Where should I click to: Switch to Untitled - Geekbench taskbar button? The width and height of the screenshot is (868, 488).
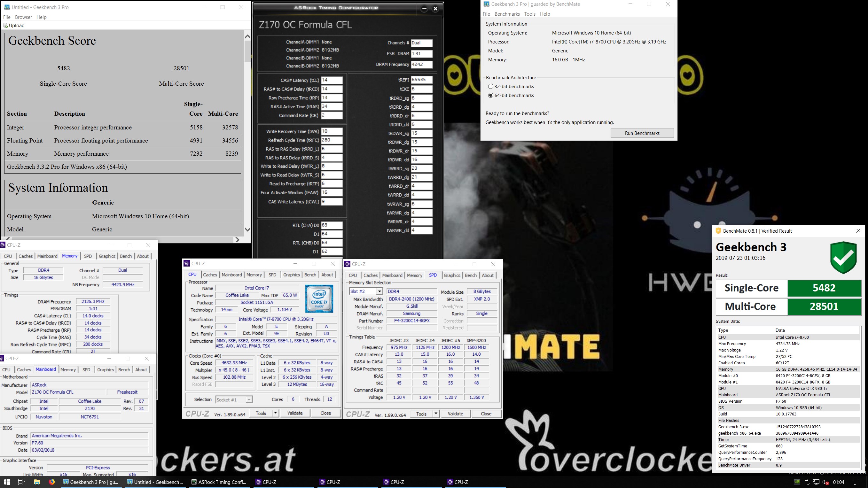(x=155, y=482)
